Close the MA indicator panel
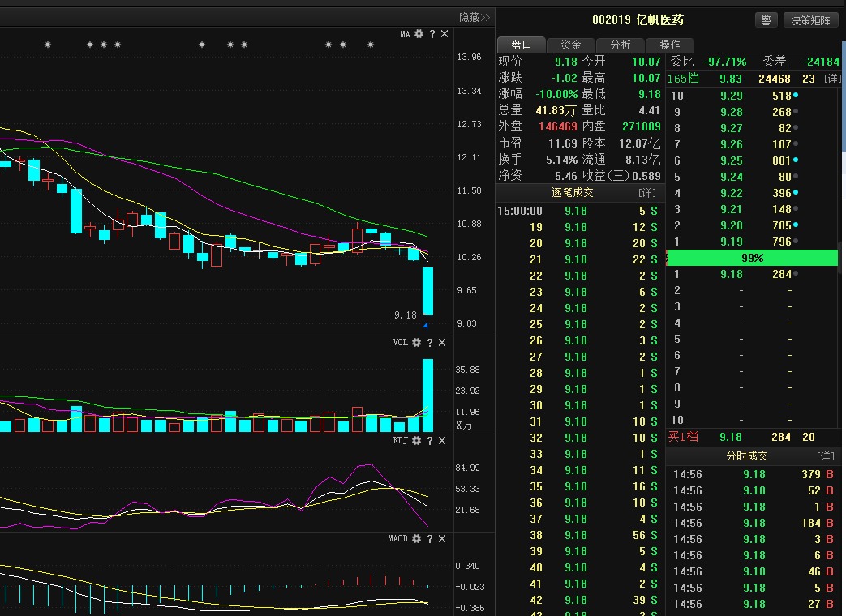This screenshot has width=846, height=616. click(x=444, y=34)
